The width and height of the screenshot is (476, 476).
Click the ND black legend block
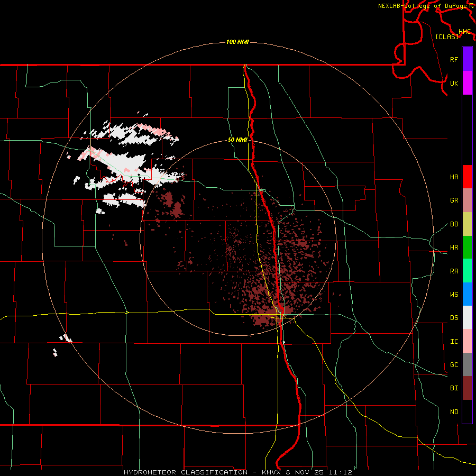467,411
